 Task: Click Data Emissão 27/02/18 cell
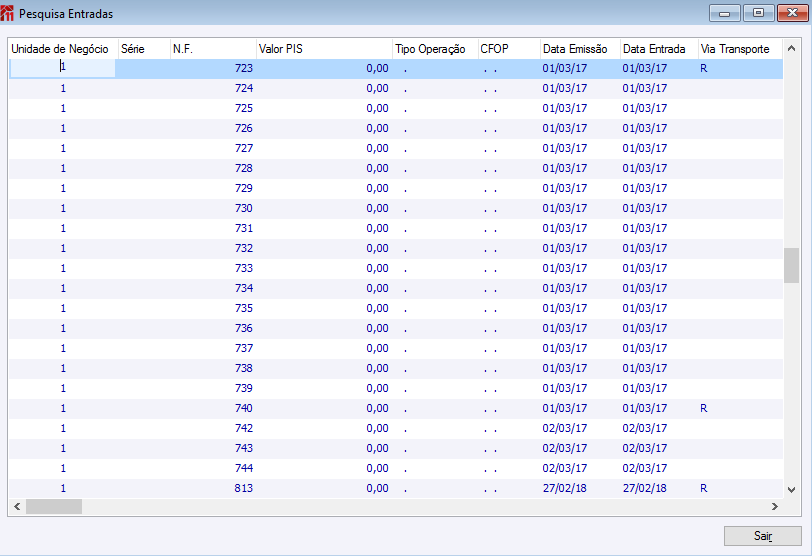pos(564,488)
